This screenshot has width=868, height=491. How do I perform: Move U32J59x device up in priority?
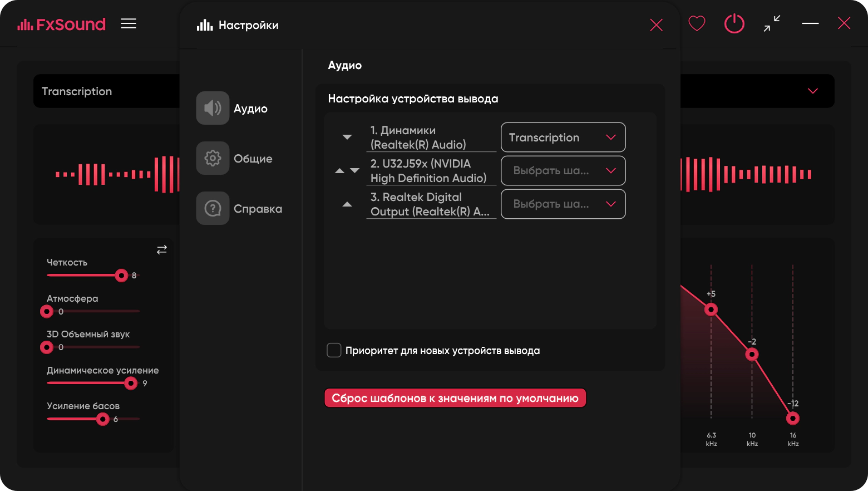coord(339,171)
